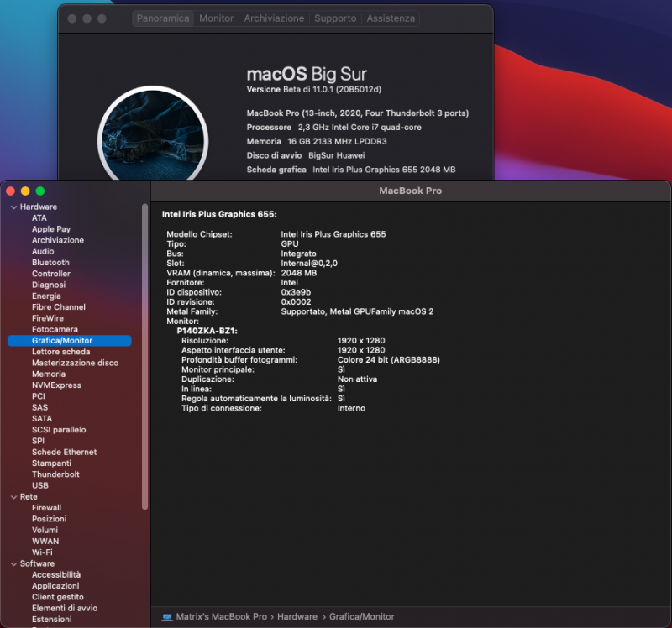
Task: Select the highlighted Grafica/Monitor entry
Action: [70, 341]
